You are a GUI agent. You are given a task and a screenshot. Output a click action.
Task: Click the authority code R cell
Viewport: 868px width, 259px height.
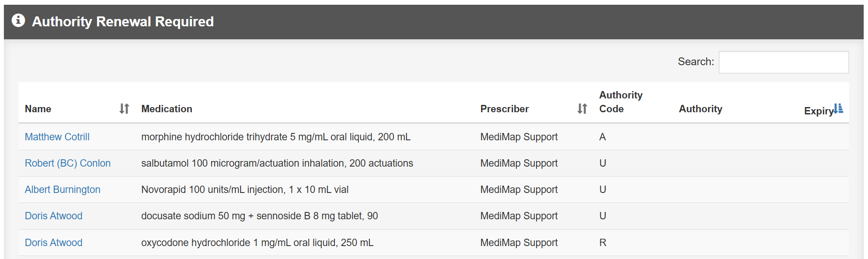(603, 243)
